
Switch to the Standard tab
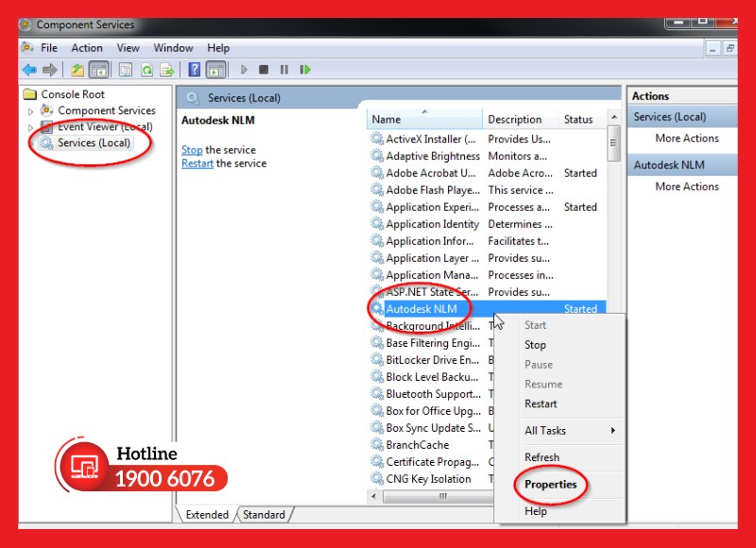(x=264, y=515)
